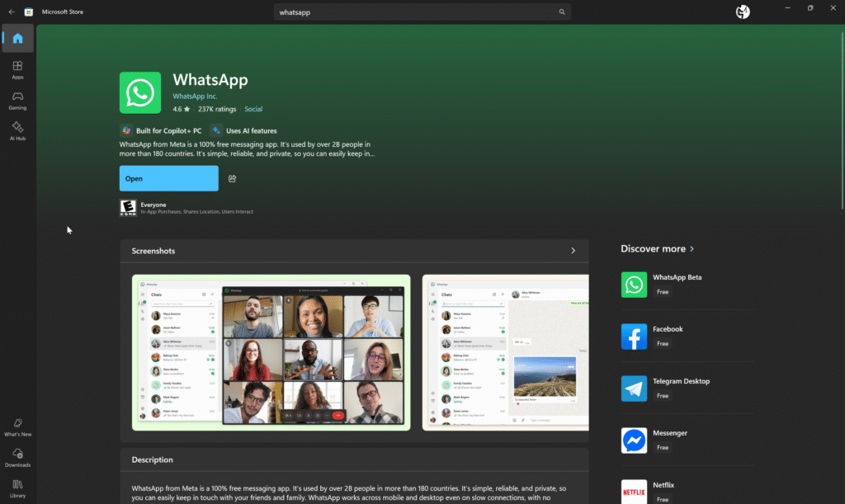Click the back arrow in title bar
845x504 pixels.
coord(12,12)
